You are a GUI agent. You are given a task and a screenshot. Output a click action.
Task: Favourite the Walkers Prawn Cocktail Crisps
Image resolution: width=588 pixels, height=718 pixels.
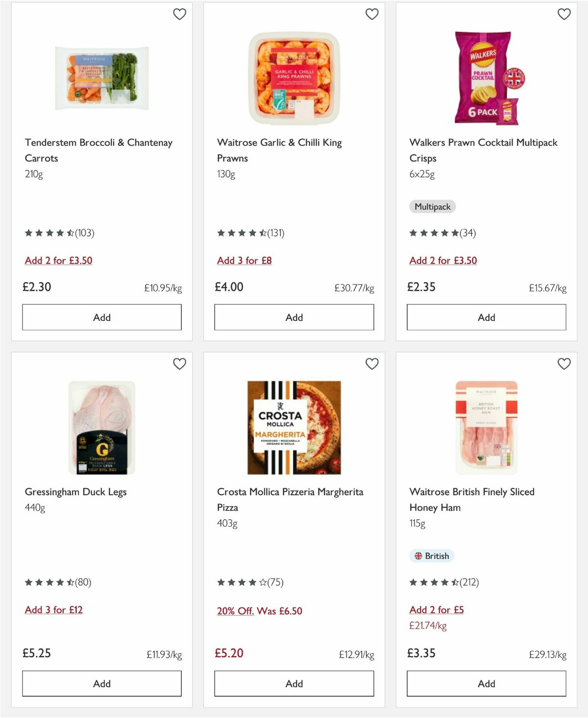(x=564, y=14)
